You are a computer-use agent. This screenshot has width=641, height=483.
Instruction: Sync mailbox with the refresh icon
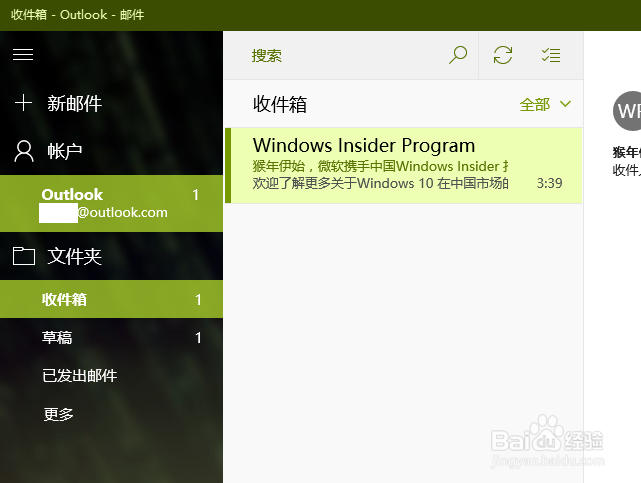503,55
